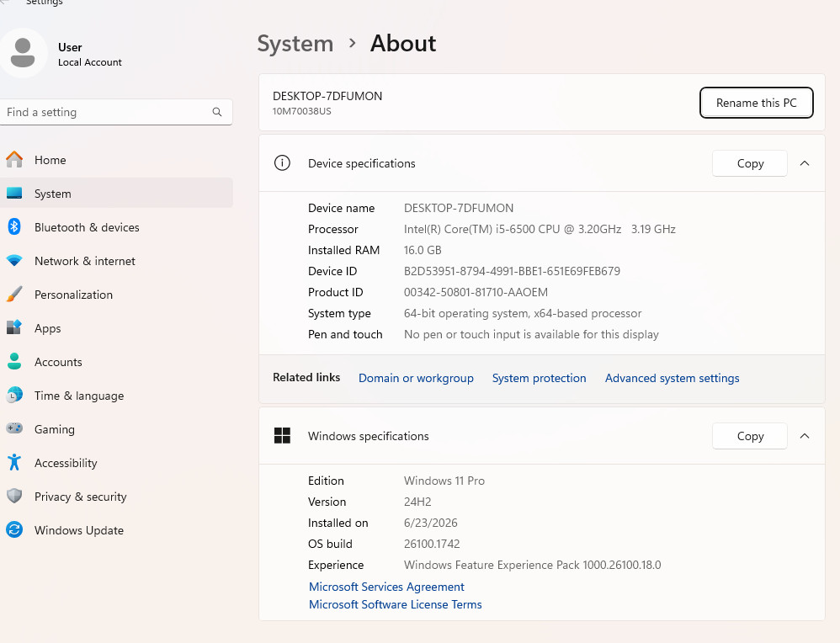This screenshot has width=840, height=643.
Task: Click the Related links label
Action: pos(306,377)
